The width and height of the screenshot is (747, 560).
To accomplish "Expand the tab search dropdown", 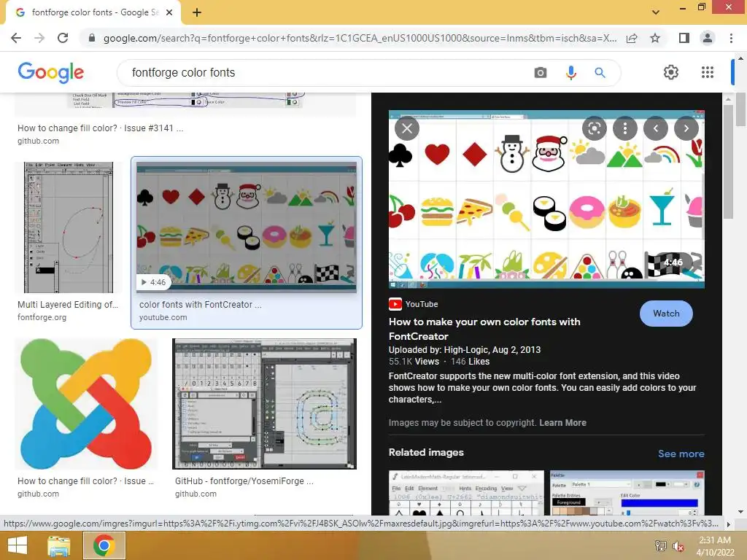I will coord(656,12).
